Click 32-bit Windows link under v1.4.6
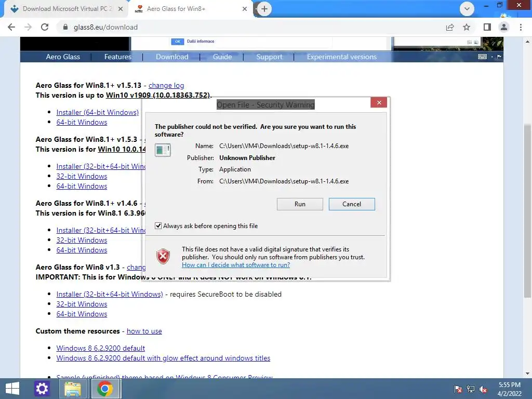 [82, 240]
